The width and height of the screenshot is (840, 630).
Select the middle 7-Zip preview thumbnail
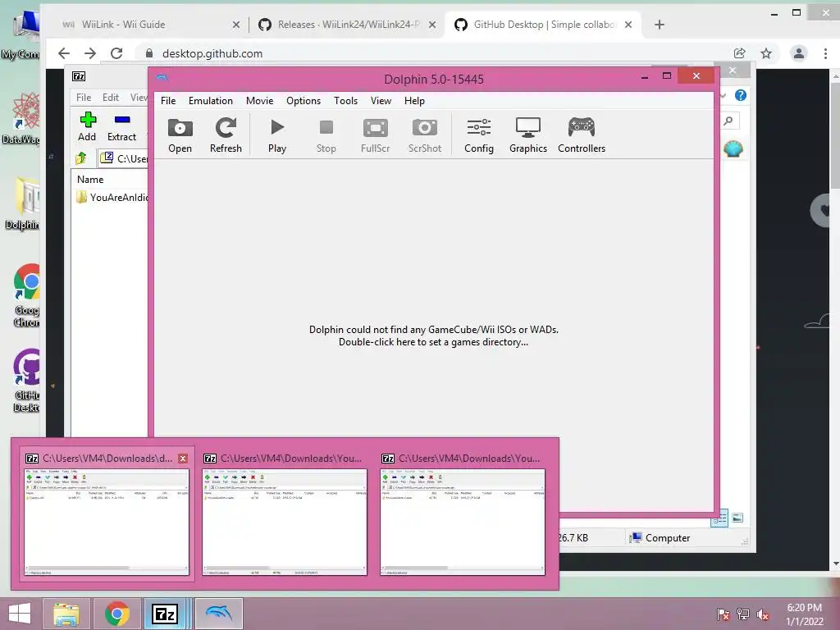click(x=285, y=523)
